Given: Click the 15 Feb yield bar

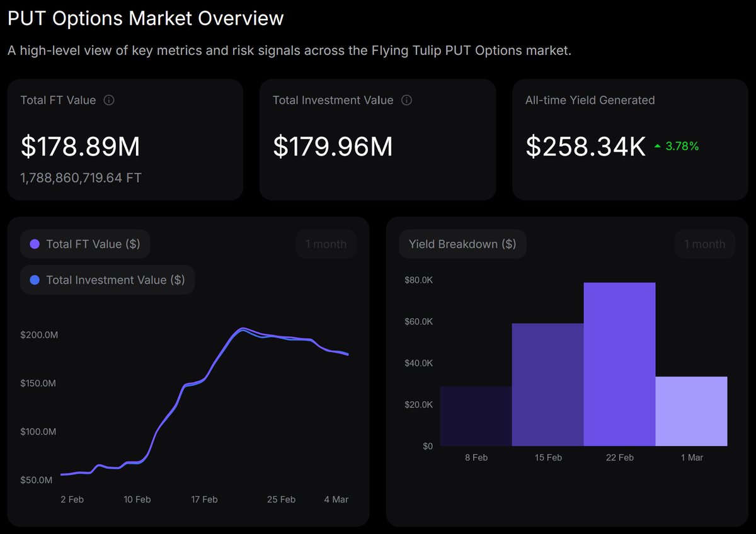Looking at the screenshot, I should (547, 384).
